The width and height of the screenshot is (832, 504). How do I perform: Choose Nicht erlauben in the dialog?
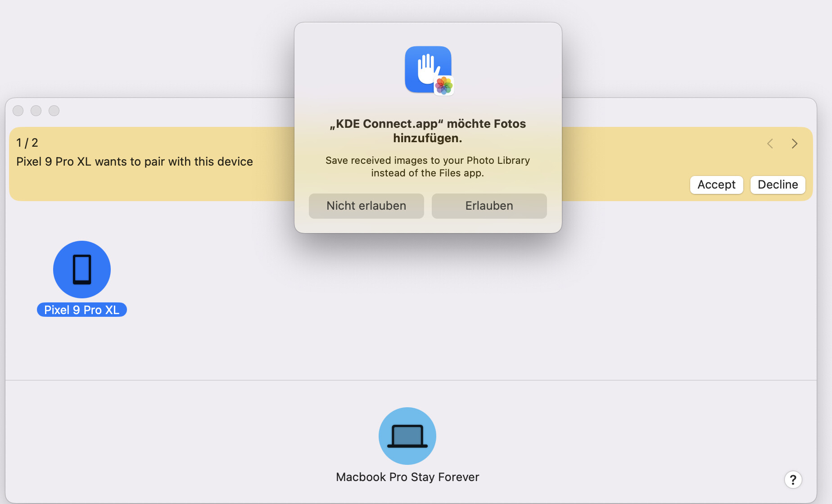point(366,206)
